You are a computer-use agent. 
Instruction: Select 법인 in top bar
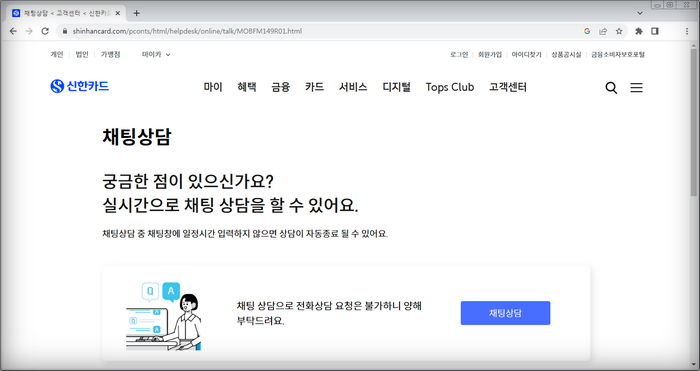click(x=82, y=54)
